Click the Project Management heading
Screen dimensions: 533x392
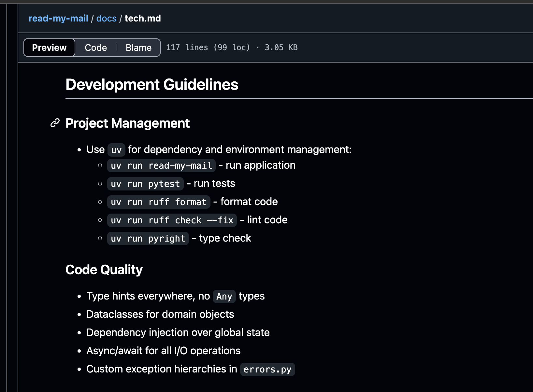tap(127, 123)
